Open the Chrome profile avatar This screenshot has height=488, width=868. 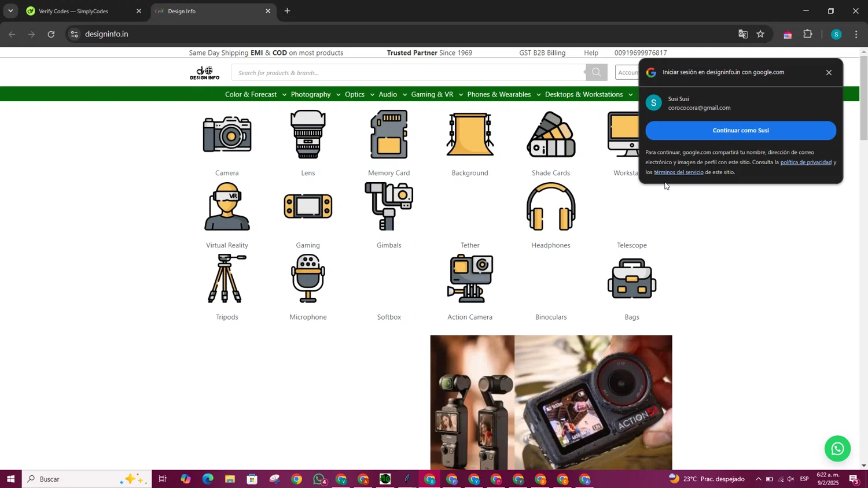836,34
